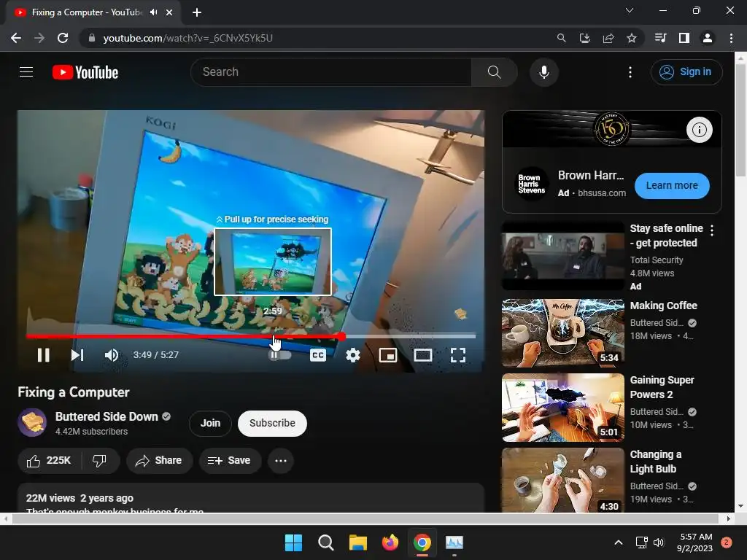Toggle closed captions
This screenshot has height=560, width=747.
(318, 355)
